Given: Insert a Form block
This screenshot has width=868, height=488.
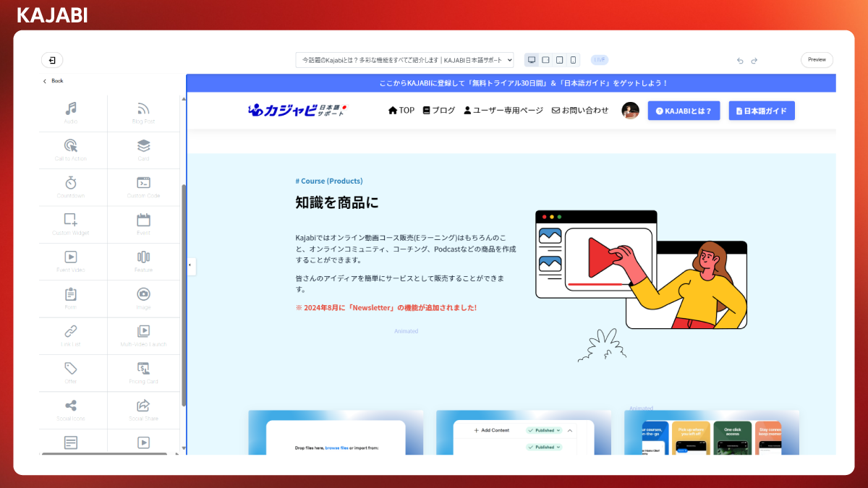Looking at the screenshot, I should [x=71, y=299].
